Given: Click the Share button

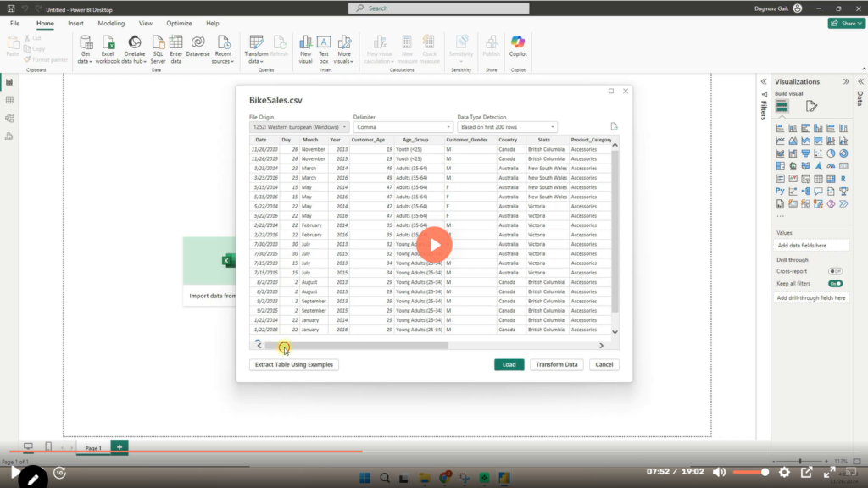Looking at the screenshot, I should (847, 23).
